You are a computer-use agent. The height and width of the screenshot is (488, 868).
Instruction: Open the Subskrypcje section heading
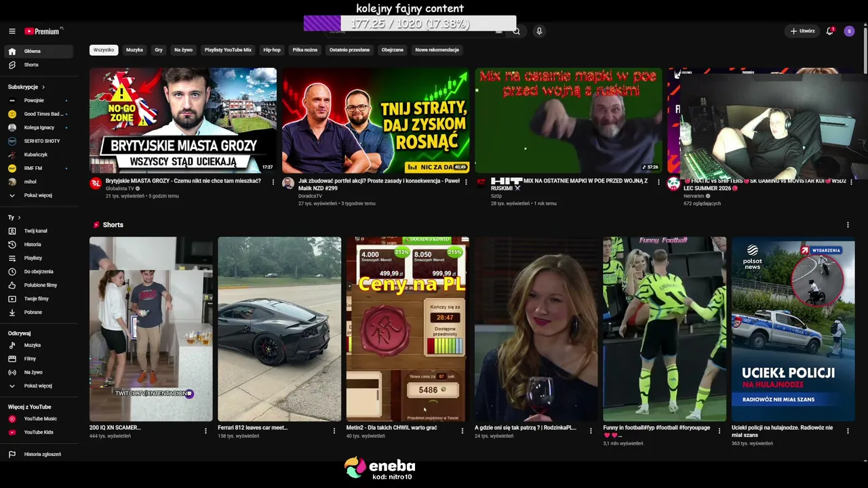coord(26,87)
